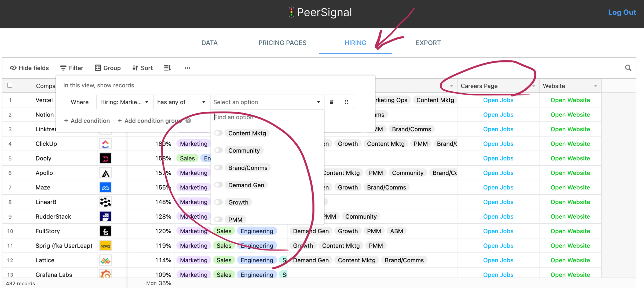
Task: Click the Marketing tag in ClickUp row
Action: (x=193, y=144)
